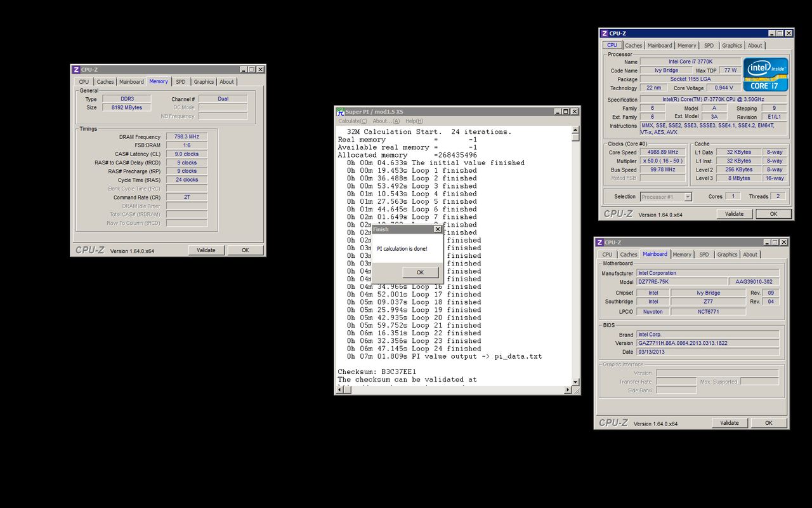Open Caches tab in the Mainboard CPU-Z window
812x508 pixels.
click(x=629, y=254)
